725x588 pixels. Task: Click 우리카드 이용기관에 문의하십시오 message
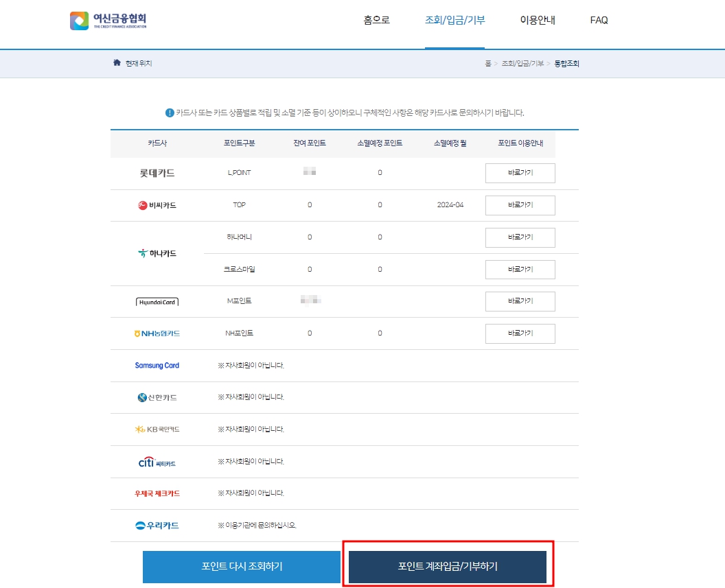(x=257, y=525)
